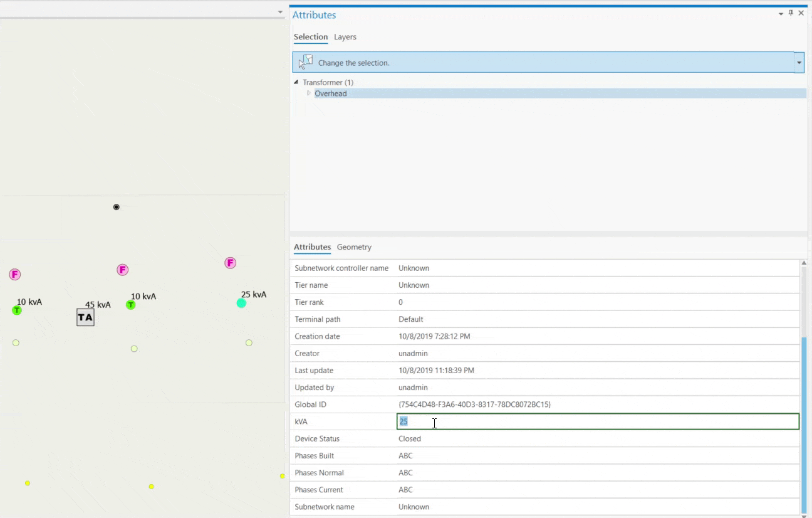Select the cyan transformer labeled 25 kVA
Image resolution: width=812 pixels, height=518 pixels.
click(x=241, y=303)
